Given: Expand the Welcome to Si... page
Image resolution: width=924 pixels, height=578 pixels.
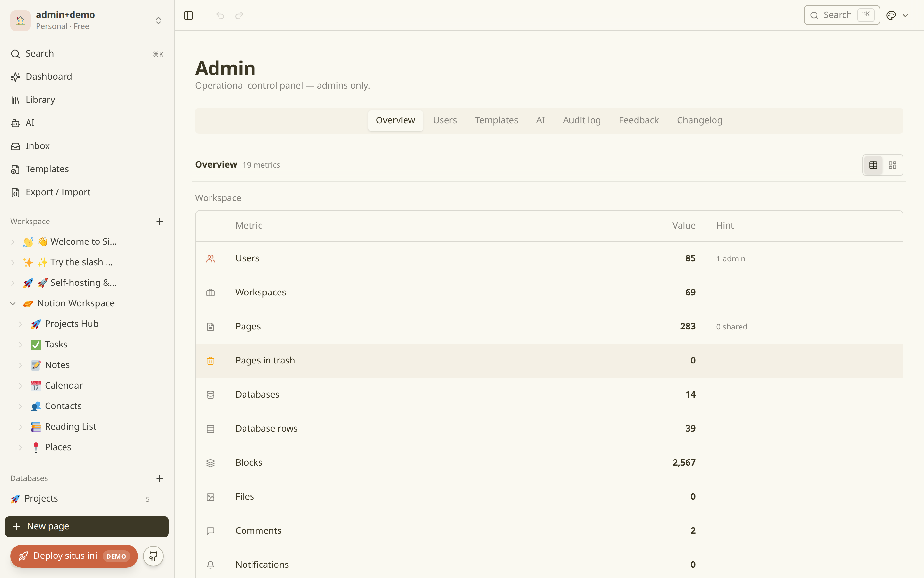Looking at the screenshot, I should [13, 242].
